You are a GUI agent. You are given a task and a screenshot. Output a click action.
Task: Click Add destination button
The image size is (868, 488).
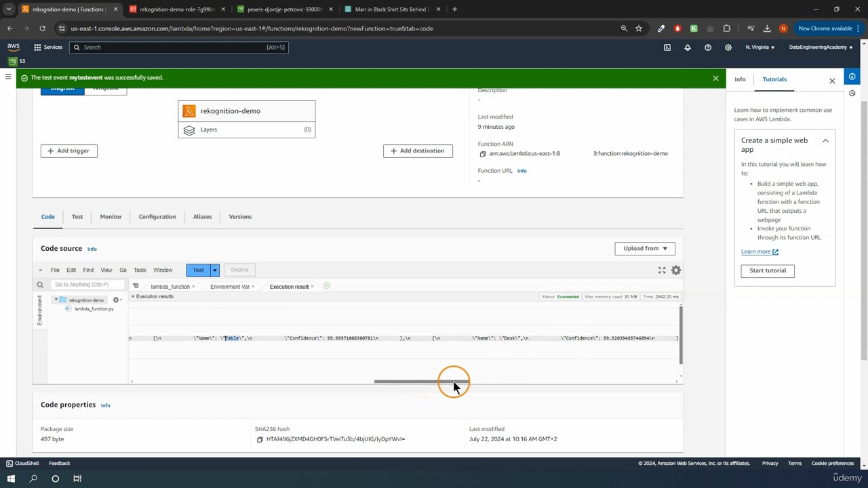[418, 151]
